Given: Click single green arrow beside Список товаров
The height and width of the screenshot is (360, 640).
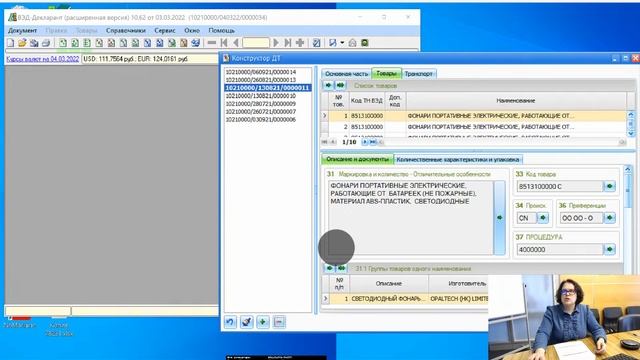Looking at the screenshot, I should 329,85.
